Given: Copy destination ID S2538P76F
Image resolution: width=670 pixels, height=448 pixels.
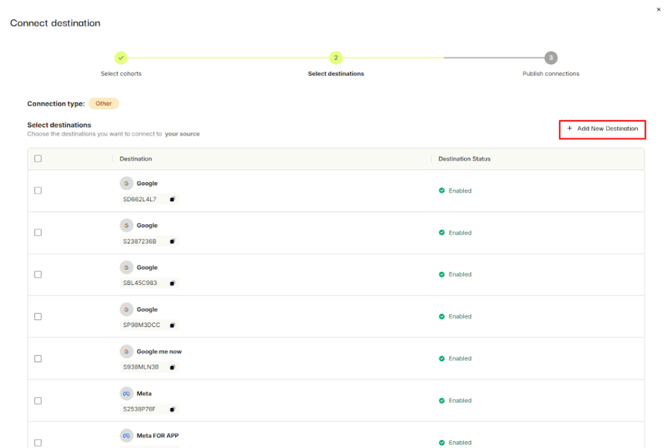Looking at the screenshot, I should pyautogui.click(x=172, y=409).
